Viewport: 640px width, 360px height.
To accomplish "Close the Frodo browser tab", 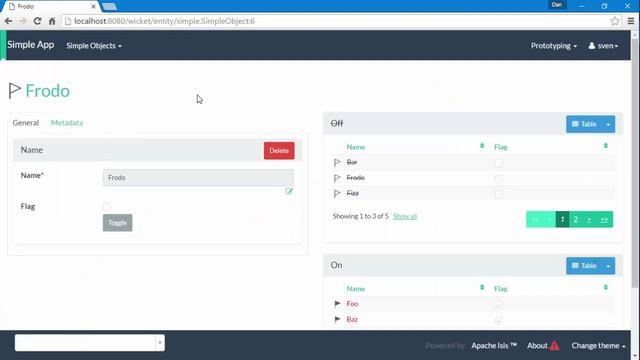I will coord(93,7).
